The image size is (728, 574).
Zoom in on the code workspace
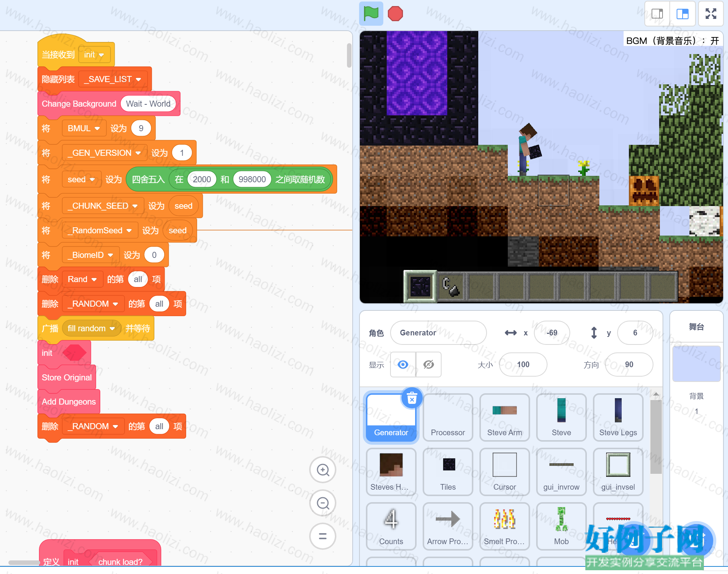pos(323,470)
